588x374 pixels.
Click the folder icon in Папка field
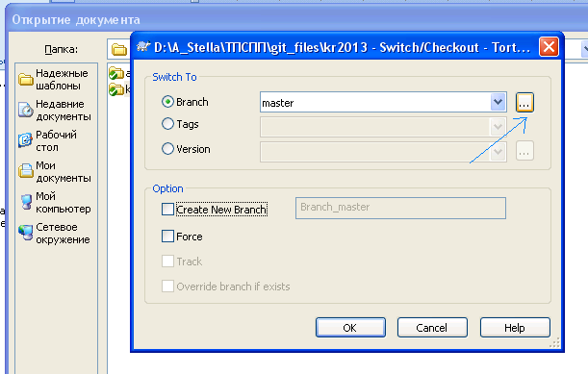coord(119,49)
